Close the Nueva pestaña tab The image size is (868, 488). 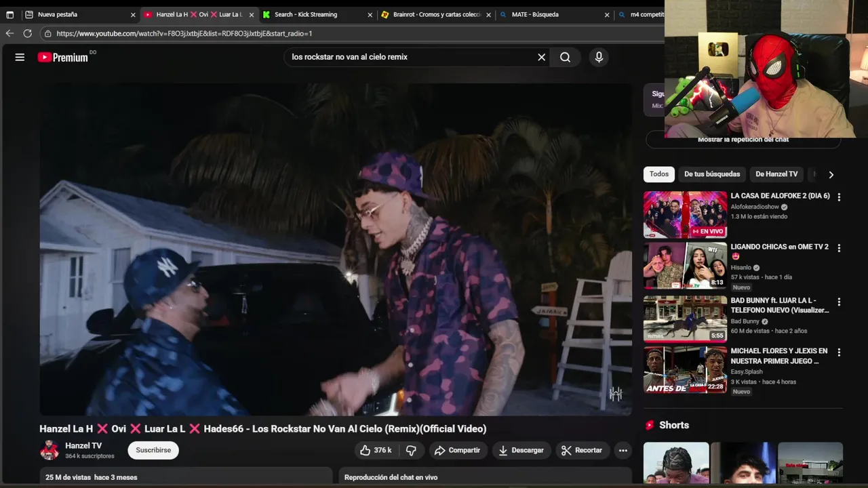[133, 14]
